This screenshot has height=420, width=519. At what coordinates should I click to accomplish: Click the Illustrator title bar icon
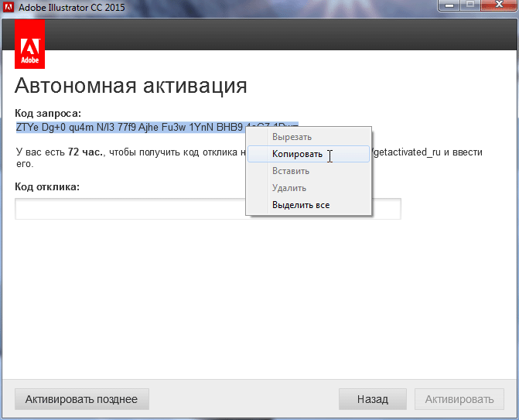pyautogui.click(x=8, y=7)
